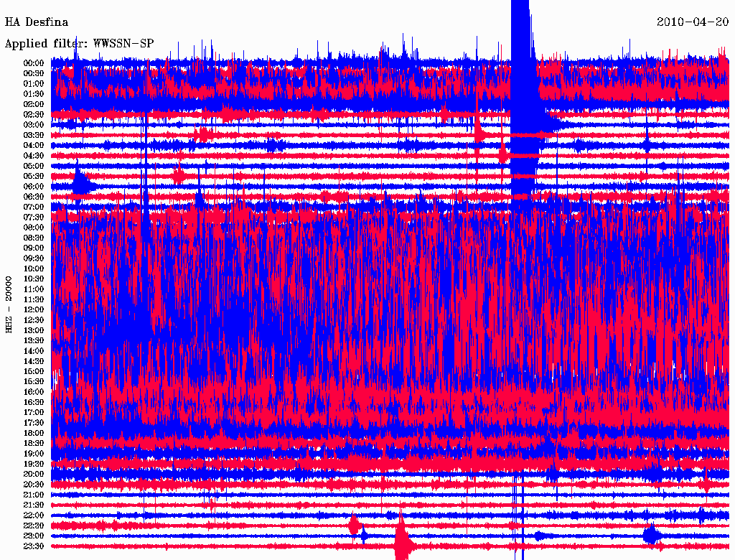Select the 19:00 time label
Viewport: 735px width, 560px height.
pos(33,454)
